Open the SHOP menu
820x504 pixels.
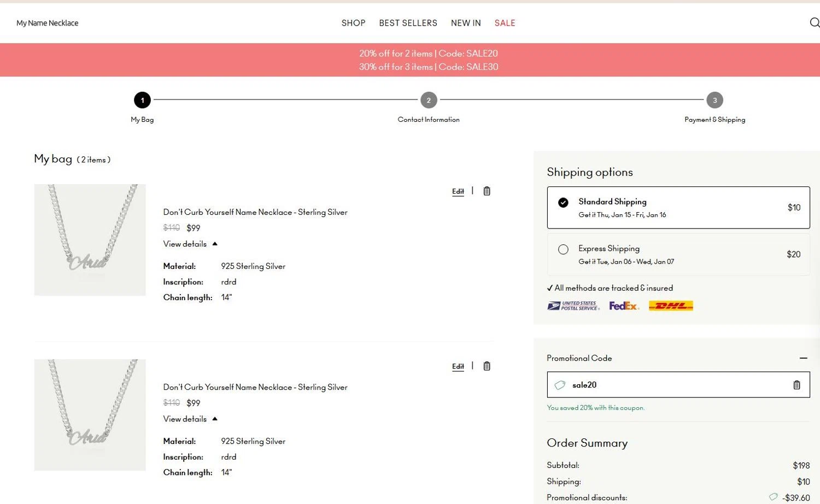coord(353,23)
